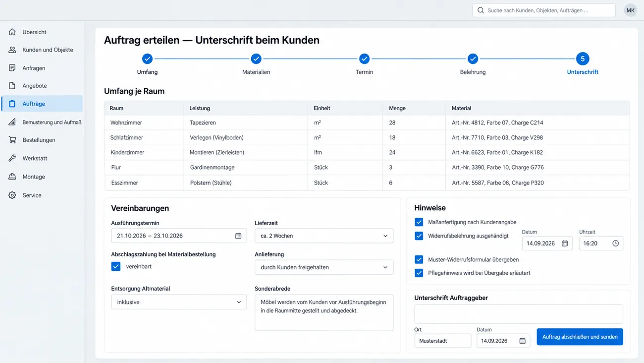Navigate to Anfragen
Image resolution: width=644 pixels, height=363 pixels.
[x=42, y=68]
